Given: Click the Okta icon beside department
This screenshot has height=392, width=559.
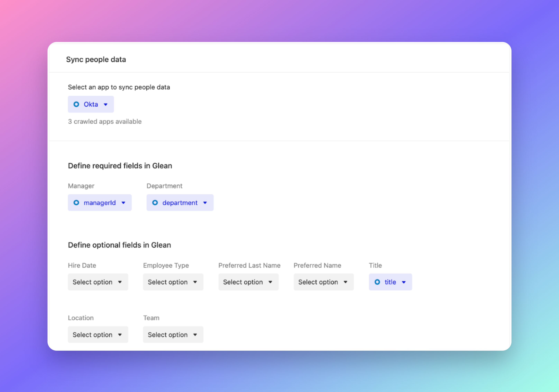Looking at the screenshot, I should coord(155,203).
